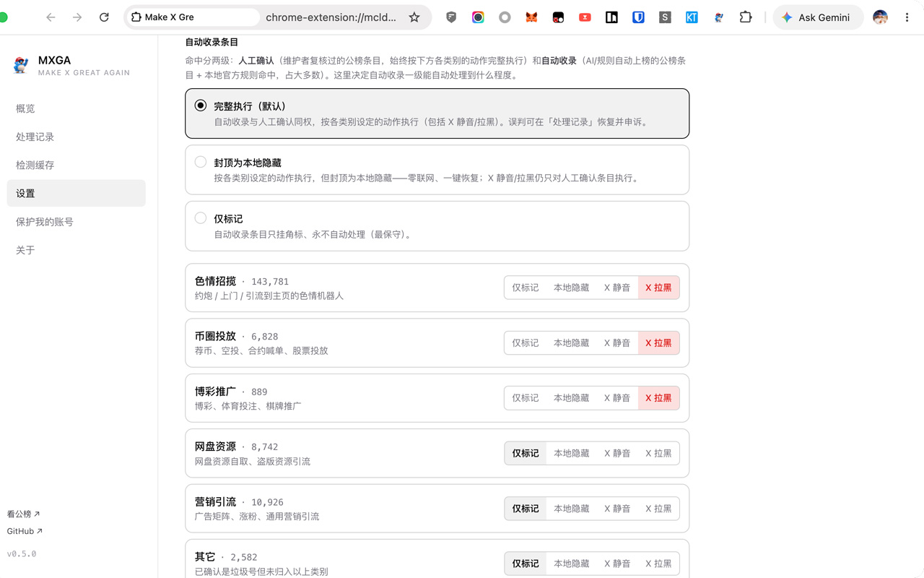The height and width of the screenshot is (578, 924).
Task: Click the black-and-white panel extension icon
Action: pyautogui.click(x=611, y=17)
